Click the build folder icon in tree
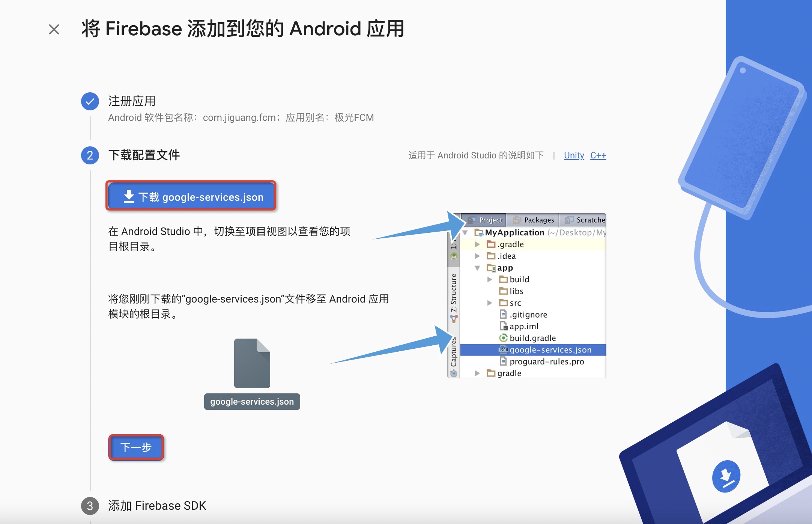Screen dimensions: 812x524 (503, 279)
